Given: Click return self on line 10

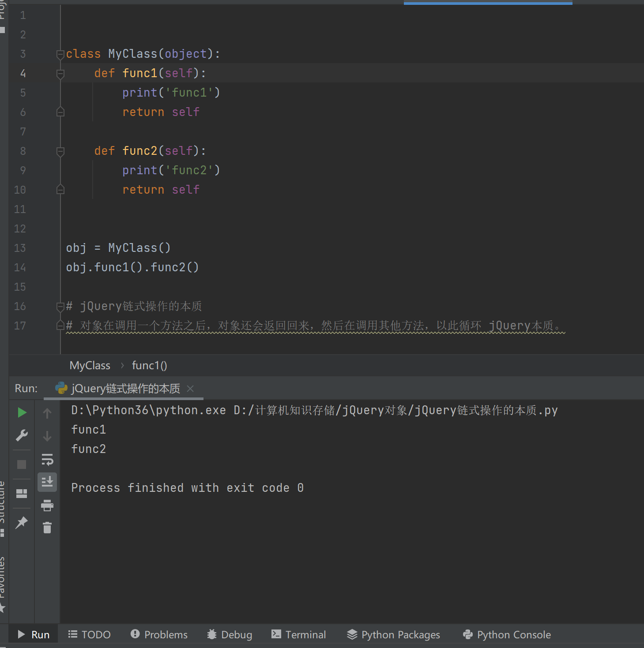Looking at the screenshot, I should (161, 190).
